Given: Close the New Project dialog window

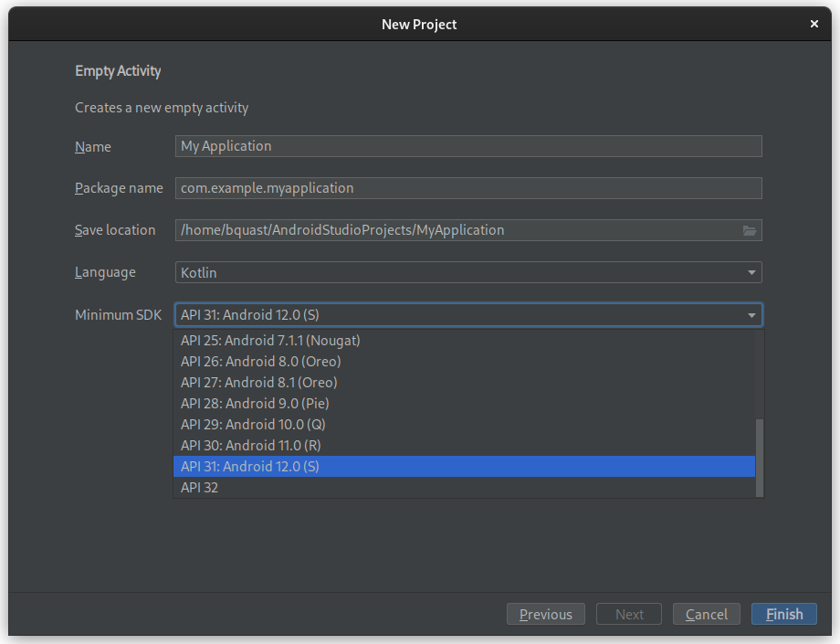Looking at the screenshot, I should click(x=814, y=25).
